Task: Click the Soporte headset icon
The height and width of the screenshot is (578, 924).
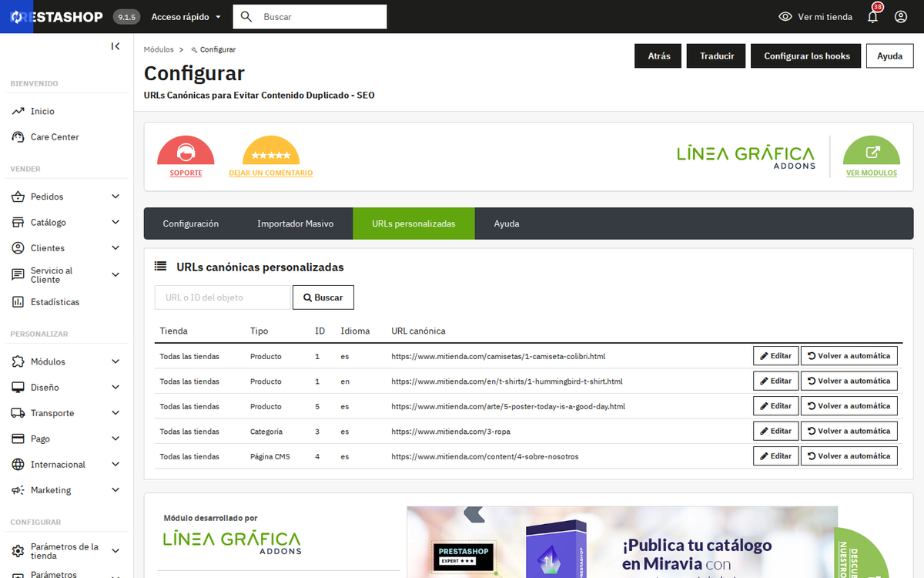Action: point(186,151)
